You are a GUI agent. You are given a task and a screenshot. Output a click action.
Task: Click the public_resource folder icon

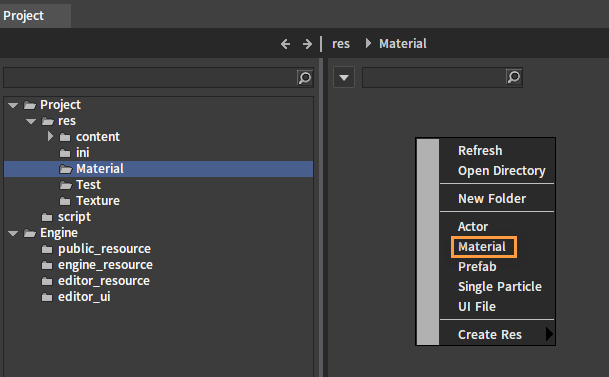(47, 249)
